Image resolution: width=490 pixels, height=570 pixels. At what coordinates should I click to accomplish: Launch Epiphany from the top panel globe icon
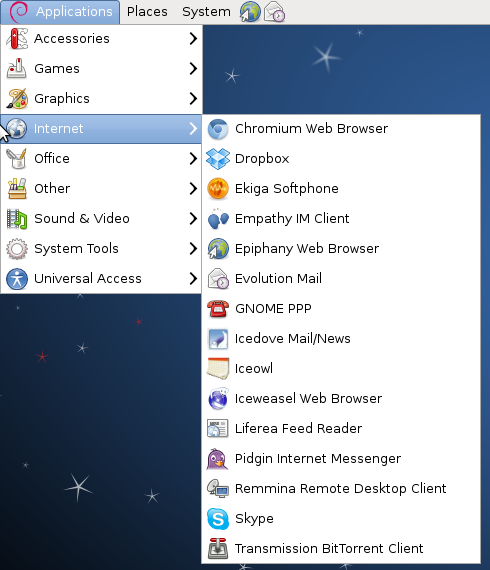click(250, 11)
